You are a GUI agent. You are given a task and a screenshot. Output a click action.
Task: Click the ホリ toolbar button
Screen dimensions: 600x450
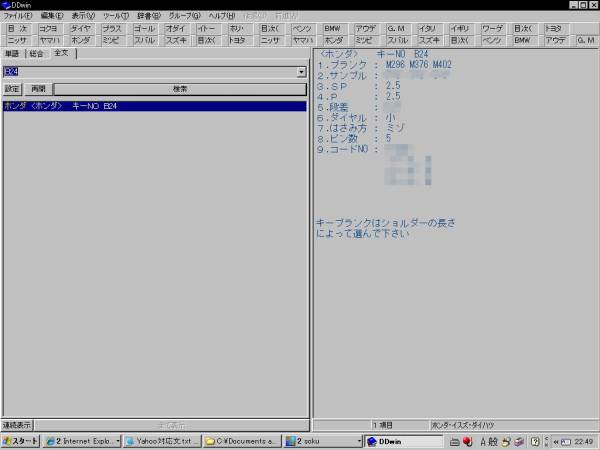coord(238,29)
